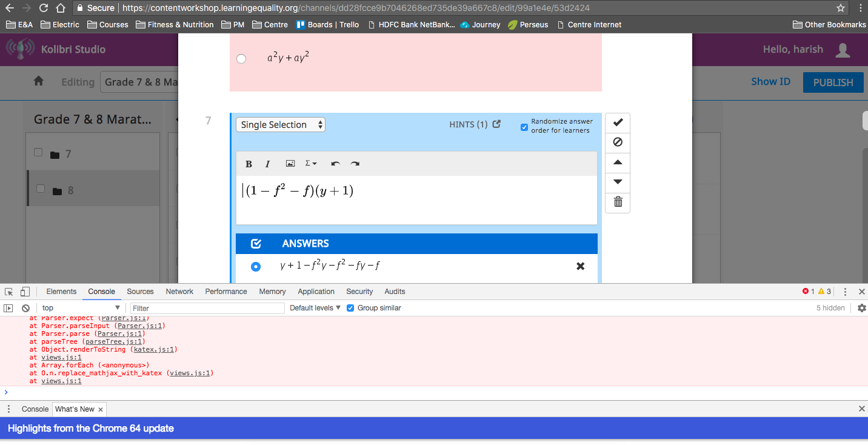The height and width of the screenshot is (445, 868).
Task: Open the sigma formula dropdown
Action: [311, 164]
